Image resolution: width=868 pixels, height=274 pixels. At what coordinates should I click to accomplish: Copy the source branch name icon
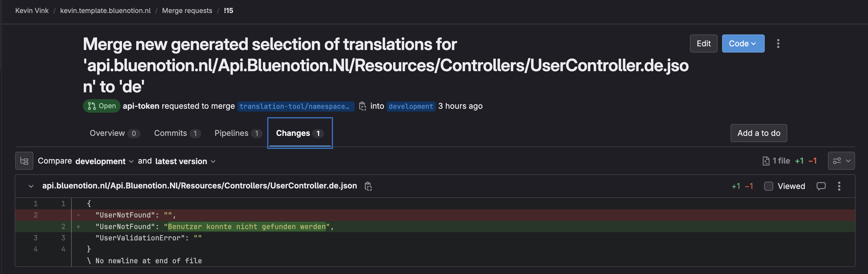tap(362, 106)
